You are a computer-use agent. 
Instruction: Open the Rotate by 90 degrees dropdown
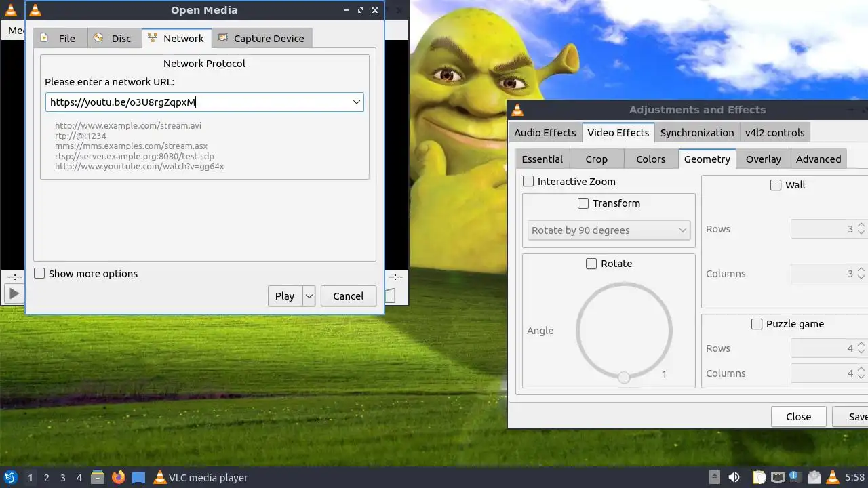pyautogui.click(x=608, y=230)
